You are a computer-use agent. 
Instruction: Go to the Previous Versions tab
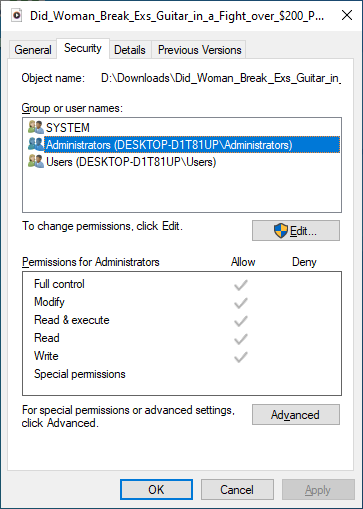coord(199,50)
